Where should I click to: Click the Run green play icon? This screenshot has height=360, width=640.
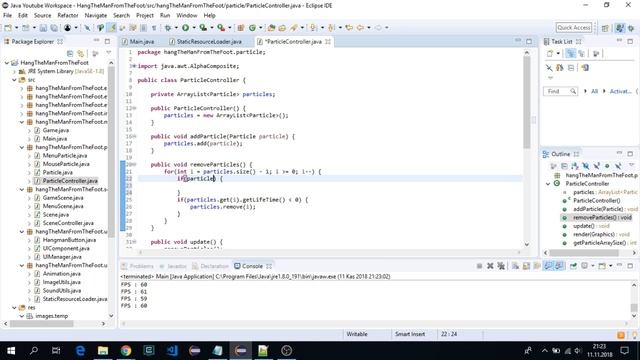(186, 28)
